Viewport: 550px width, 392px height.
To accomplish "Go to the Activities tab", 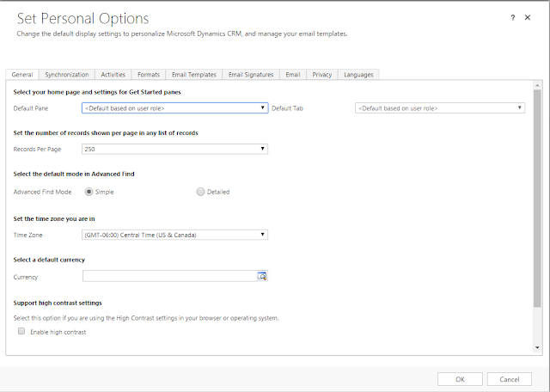I will pyautogui.click(x=113, y=75).
